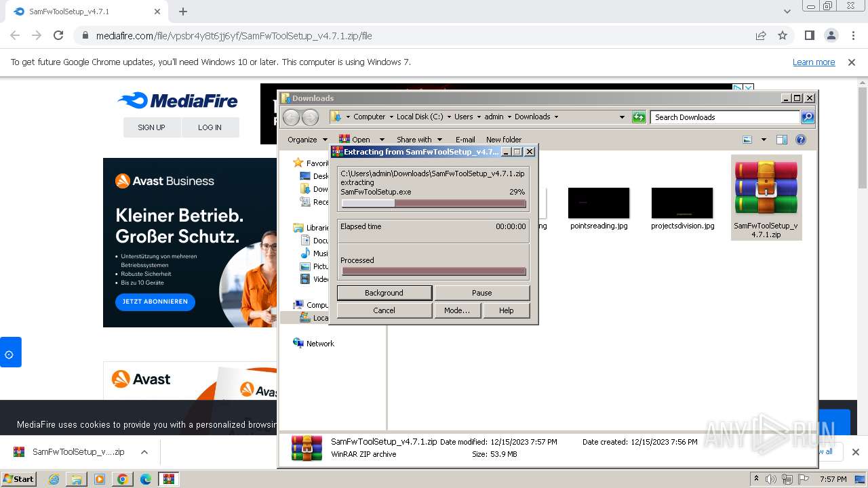Open Mode options in extraction dialog
Screen dimensions: 868x488
point(457,310)
